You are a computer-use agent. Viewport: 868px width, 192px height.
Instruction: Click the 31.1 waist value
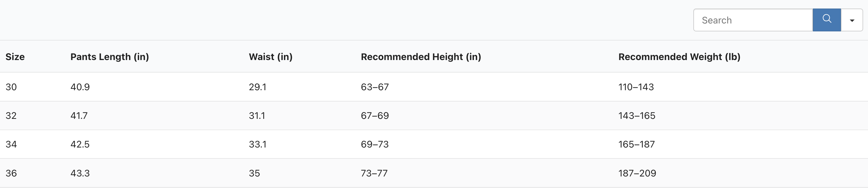(257, 116)
